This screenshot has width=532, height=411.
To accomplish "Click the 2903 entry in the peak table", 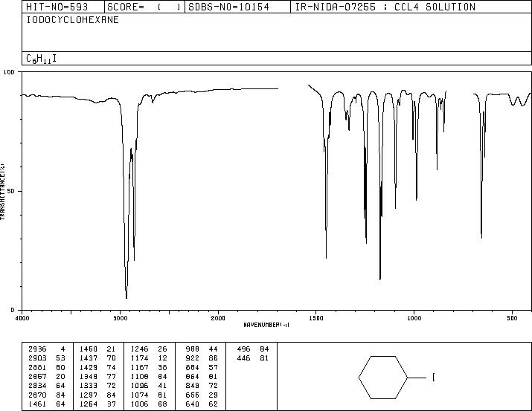I will [x=37, y=358].
